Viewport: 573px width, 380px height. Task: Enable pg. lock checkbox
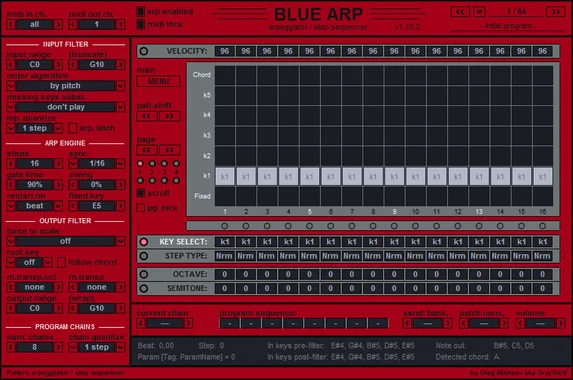tap(140, 208)
